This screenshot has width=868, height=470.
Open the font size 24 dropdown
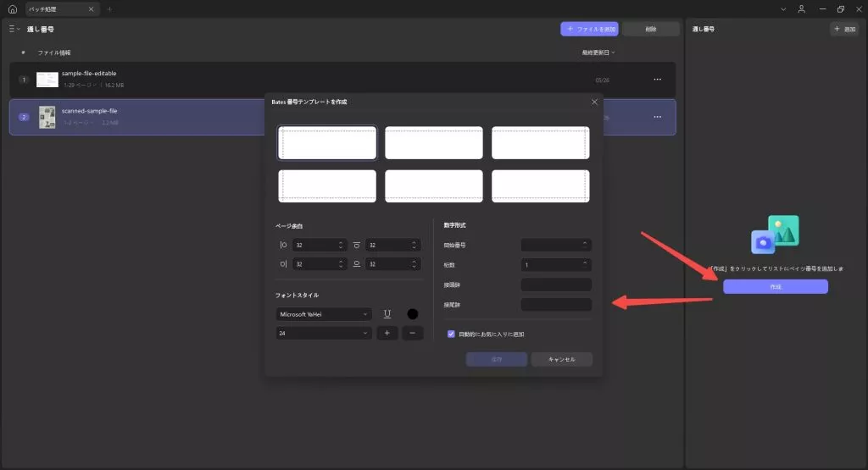coord(323,333)
